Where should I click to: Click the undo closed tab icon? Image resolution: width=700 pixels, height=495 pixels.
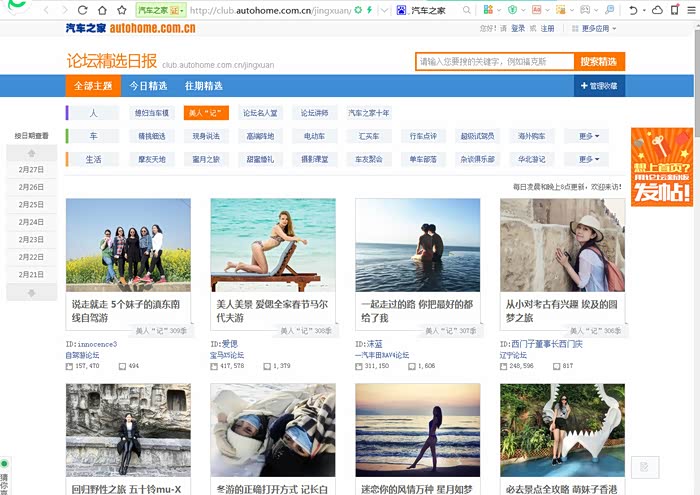pos(633,10)
